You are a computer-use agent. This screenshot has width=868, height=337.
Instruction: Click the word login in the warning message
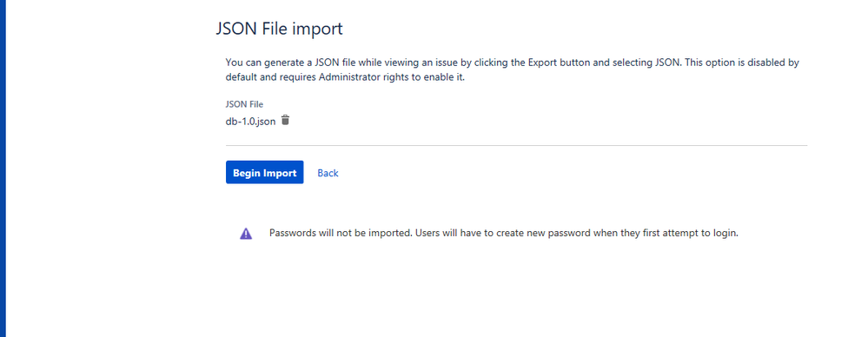[x=726, y=234]
